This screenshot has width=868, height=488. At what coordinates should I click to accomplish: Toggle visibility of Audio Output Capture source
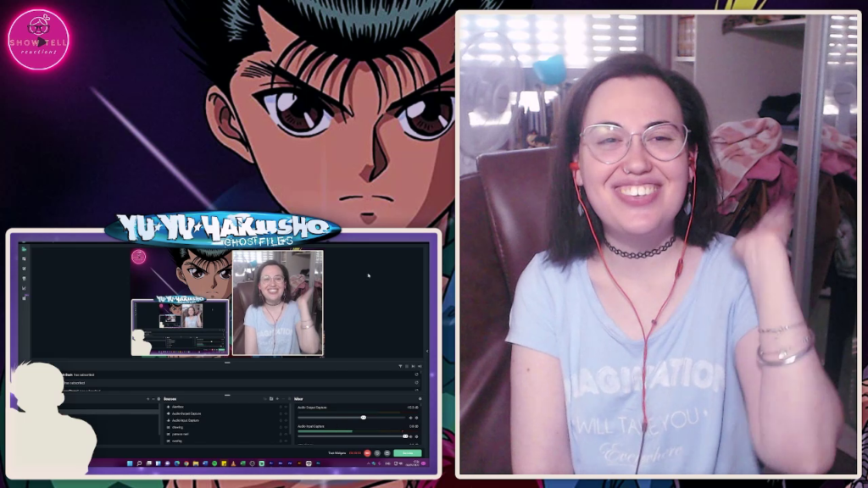tap(286, 413)
